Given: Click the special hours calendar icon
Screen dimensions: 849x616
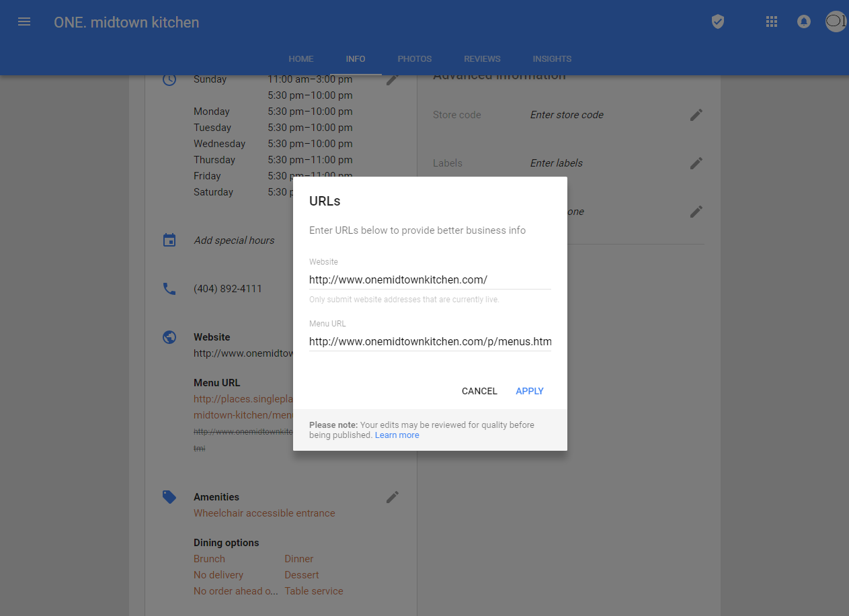Looking at the screenshot, I should tap(169, 240).
